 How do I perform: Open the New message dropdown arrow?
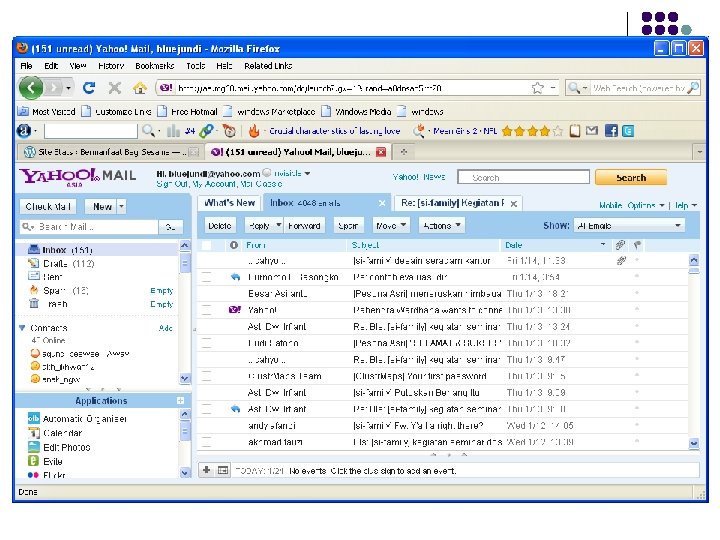(x=121, y=206)
